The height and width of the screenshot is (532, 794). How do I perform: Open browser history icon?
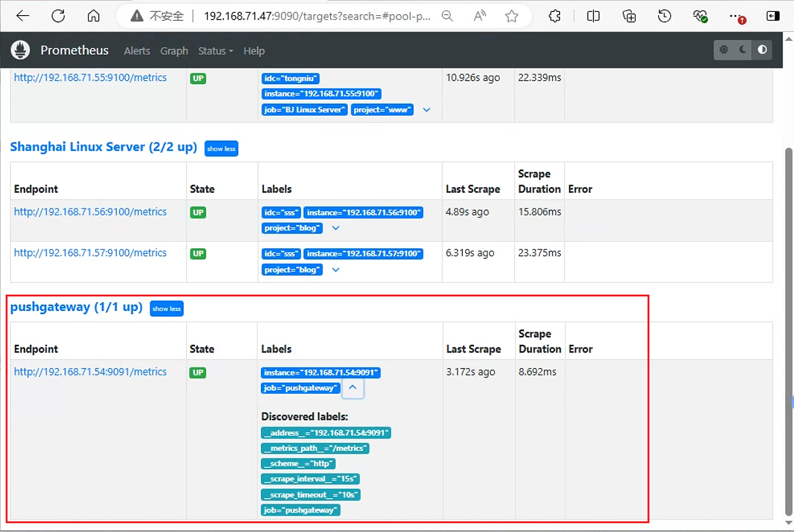click(x=664, y=16)
